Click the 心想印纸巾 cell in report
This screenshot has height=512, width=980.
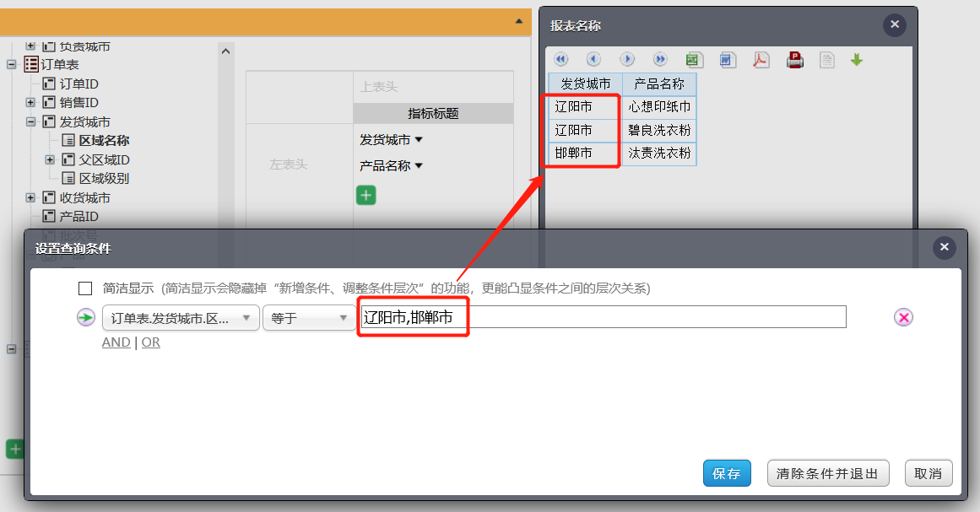coord(659,107)
